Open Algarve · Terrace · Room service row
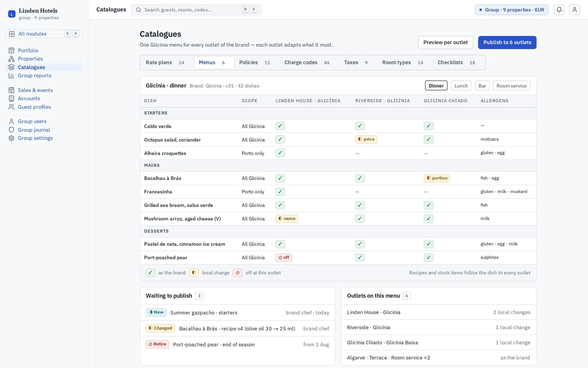Screen dimensions: 588x368 438,358
